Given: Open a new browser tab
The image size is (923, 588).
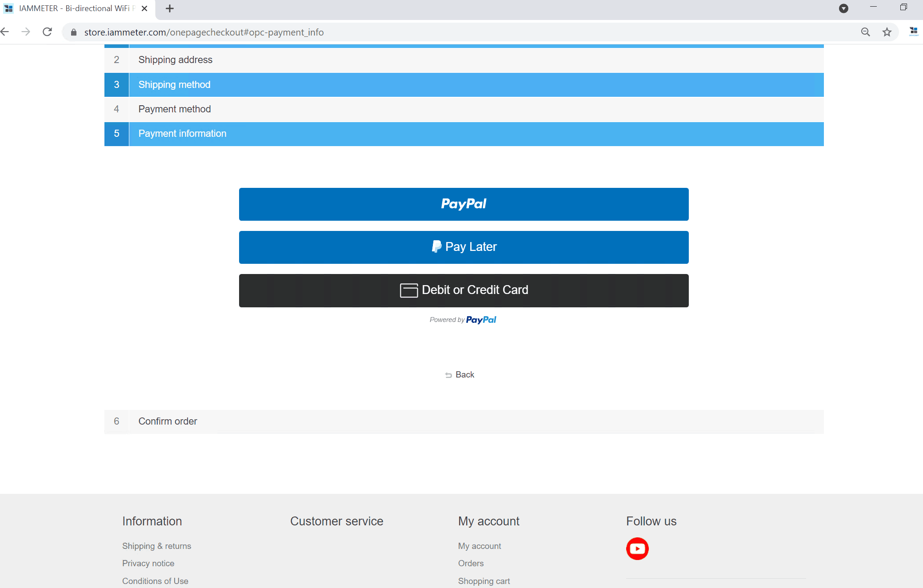Looking at the screenshot, I should [x=169, y=8].
